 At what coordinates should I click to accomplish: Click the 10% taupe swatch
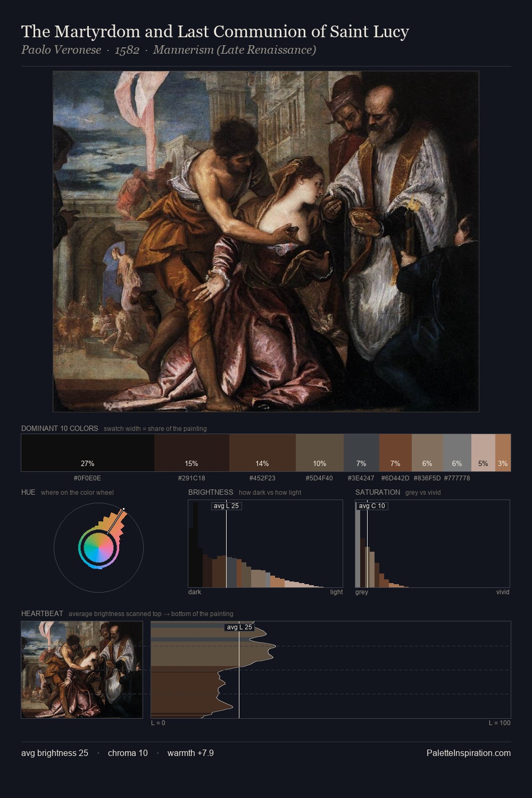click(x=320, y=453)
